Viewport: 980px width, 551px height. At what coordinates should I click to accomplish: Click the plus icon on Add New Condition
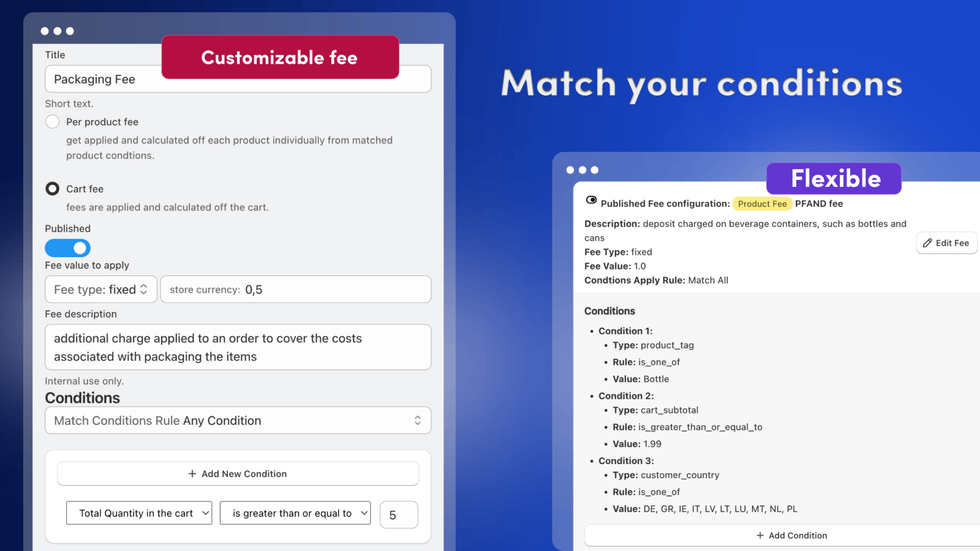pos(192,474)
